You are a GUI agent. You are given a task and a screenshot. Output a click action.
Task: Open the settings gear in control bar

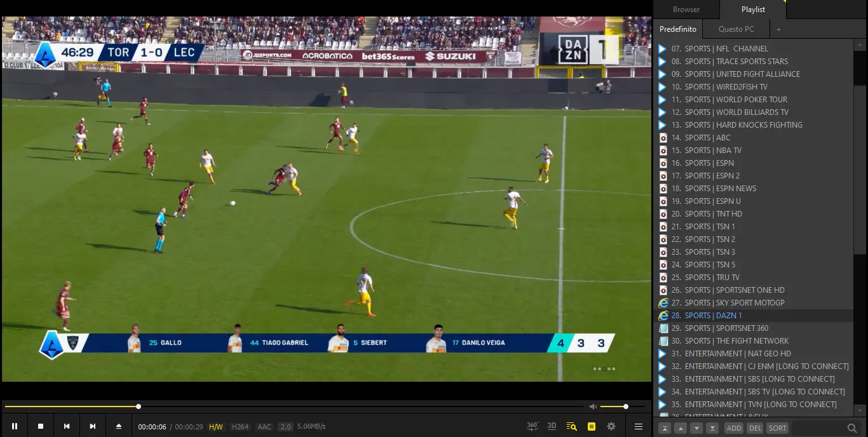click(611, 426)
